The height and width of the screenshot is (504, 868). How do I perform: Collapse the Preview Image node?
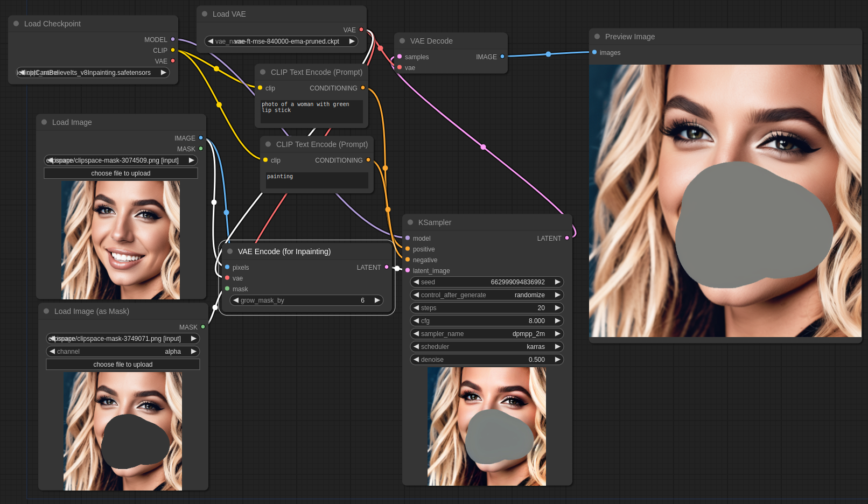[x=597, y=36]
